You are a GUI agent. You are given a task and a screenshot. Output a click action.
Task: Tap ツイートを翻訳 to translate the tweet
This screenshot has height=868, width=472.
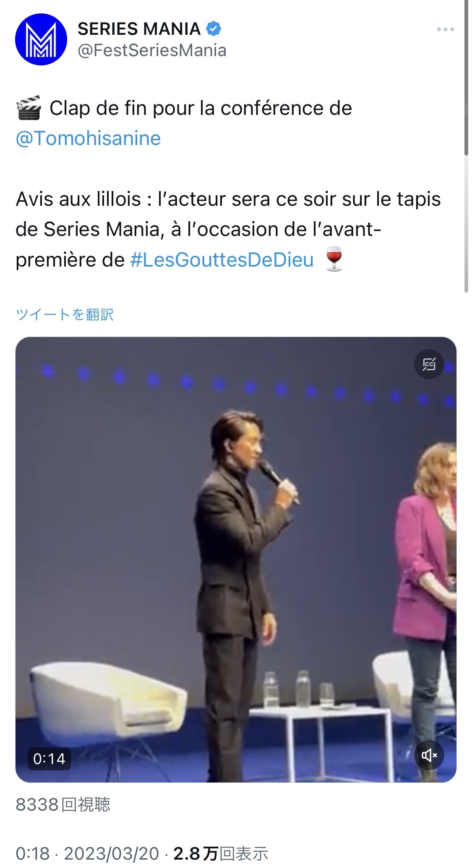[x=65, y=314]
